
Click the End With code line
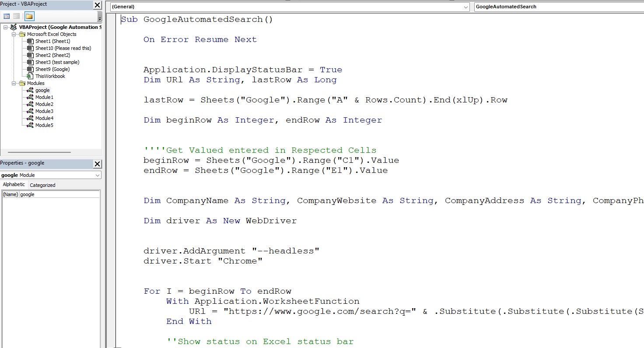tap(189, 321)
